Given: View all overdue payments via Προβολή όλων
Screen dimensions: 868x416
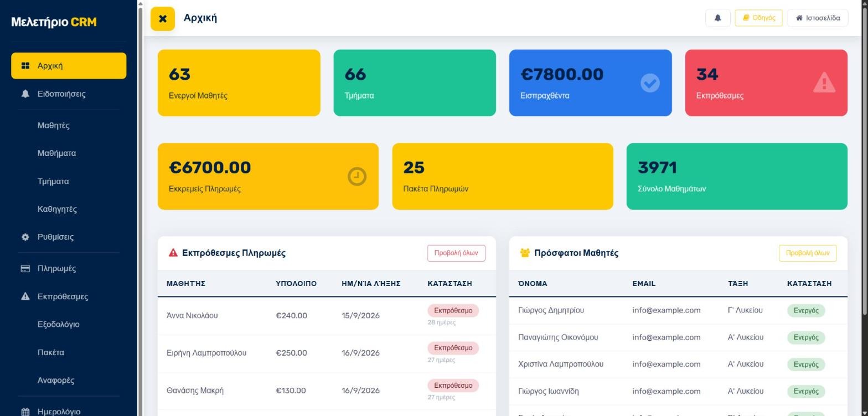Looking at the screenshot, I should pyautogui.click(x=456, y=253).
